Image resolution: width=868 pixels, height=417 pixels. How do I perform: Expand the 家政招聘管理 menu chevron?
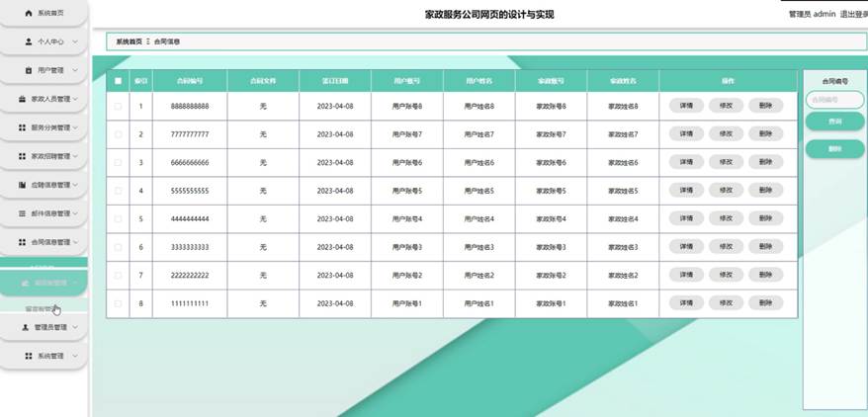[75, 156]
